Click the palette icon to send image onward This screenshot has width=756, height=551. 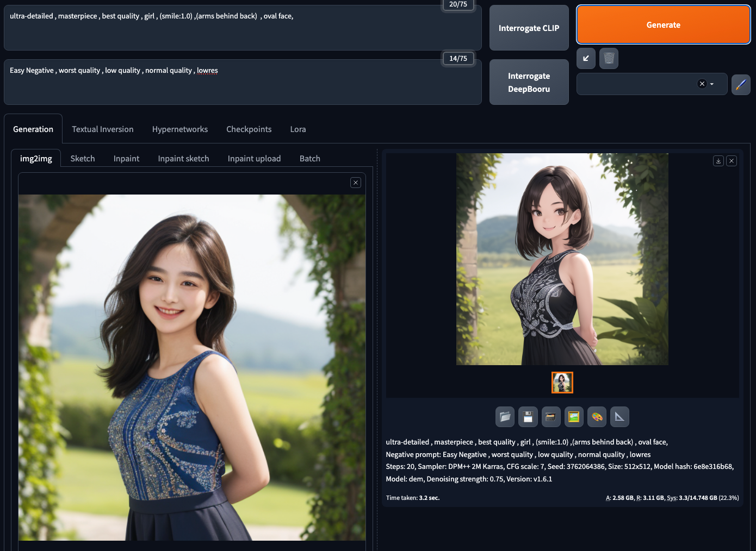(597, 417)
